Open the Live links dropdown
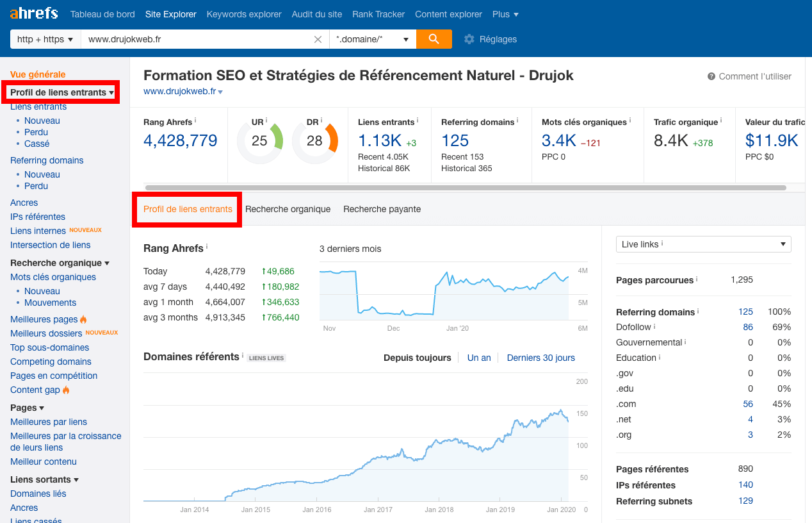The width and height of the screenshot is (812, 523). pos(703,244)
